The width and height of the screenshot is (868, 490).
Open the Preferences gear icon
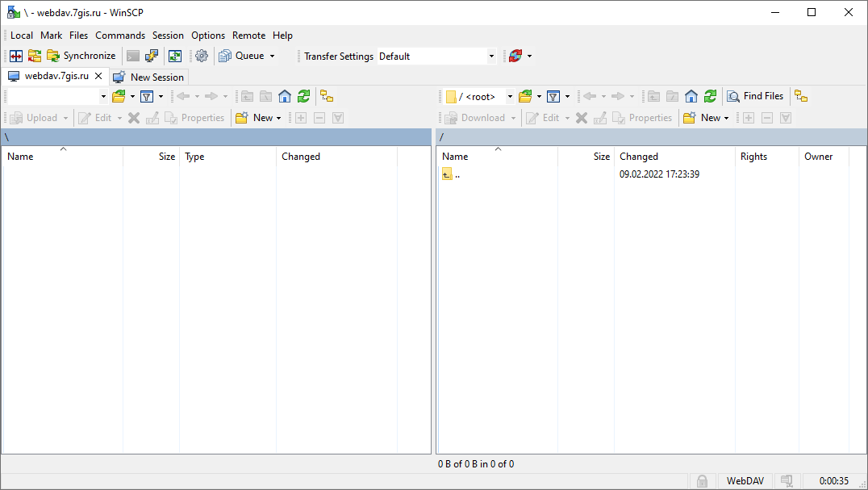pos(202,56)
